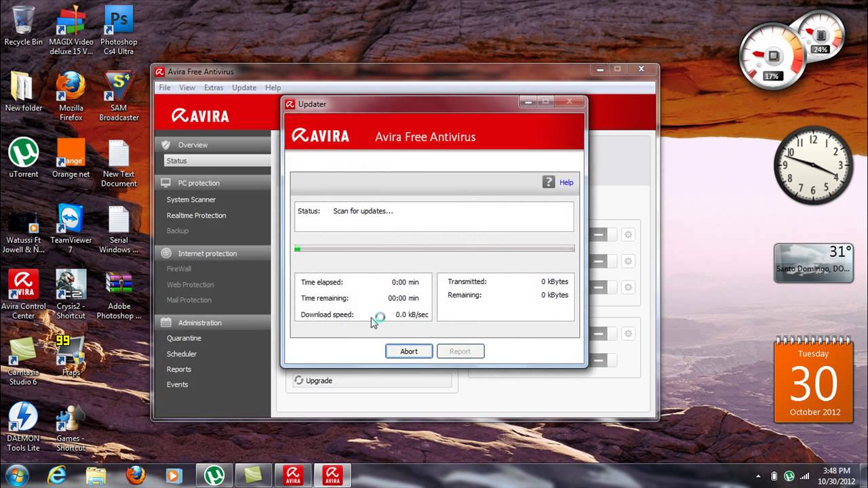The height and width of the screenshot is (488, 868).
Task: Select Status in the Avira sidebar
Action: pyautogui.click(x=217, y=161)
